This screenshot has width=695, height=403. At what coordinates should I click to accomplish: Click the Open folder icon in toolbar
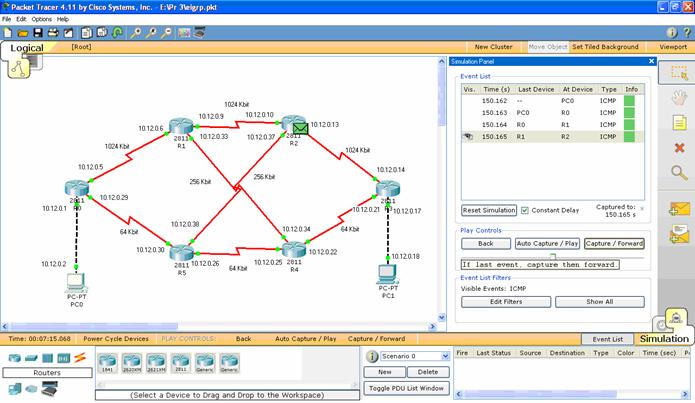pos(22,32)
